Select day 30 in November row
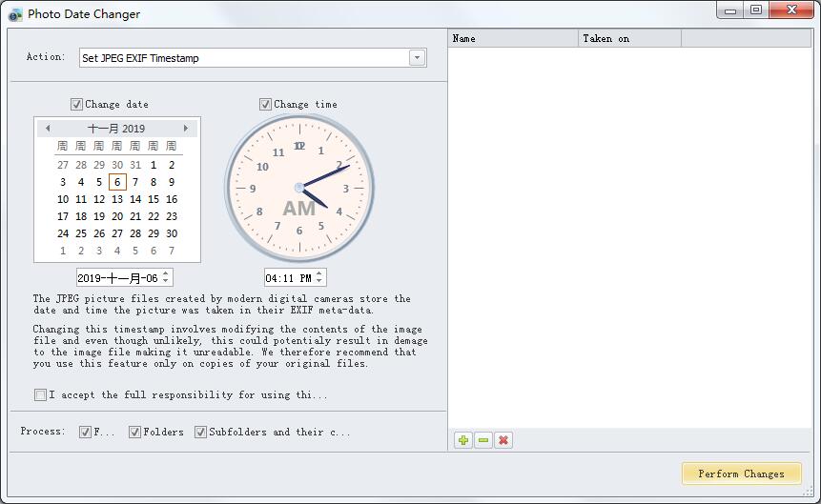 (172, 234)
